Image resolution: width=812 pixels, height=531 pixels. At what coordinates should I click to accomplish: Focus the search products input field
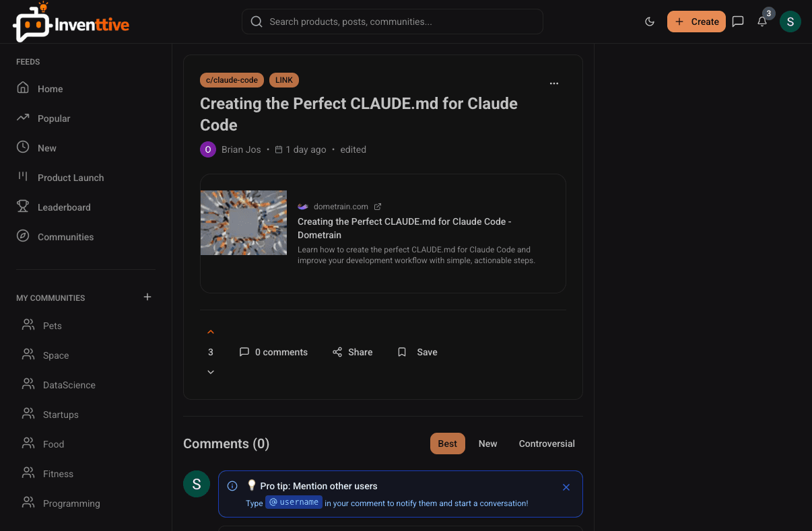tap(393, 22)
